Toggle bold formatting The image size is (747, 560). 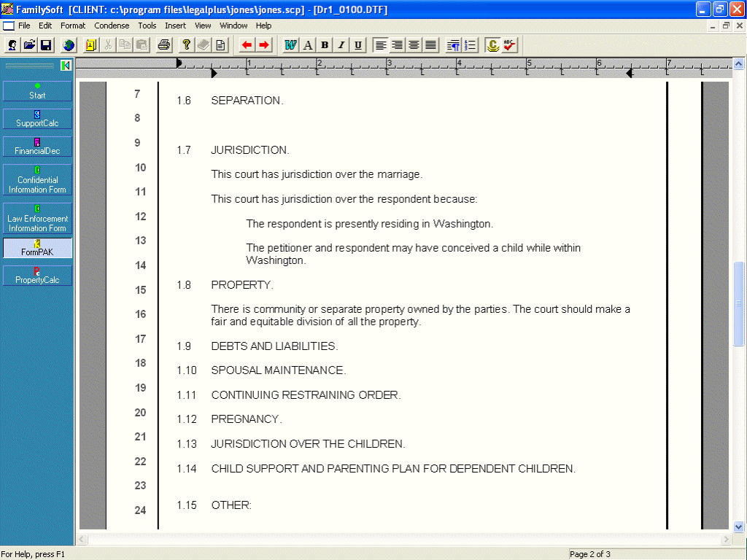325,44
